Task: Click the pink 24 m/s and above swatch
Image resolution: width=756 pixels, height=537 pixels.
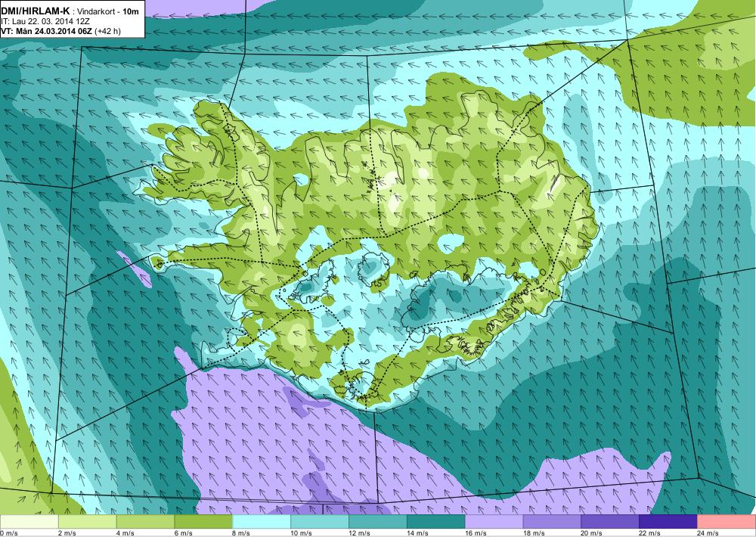Action: (727, 522)
